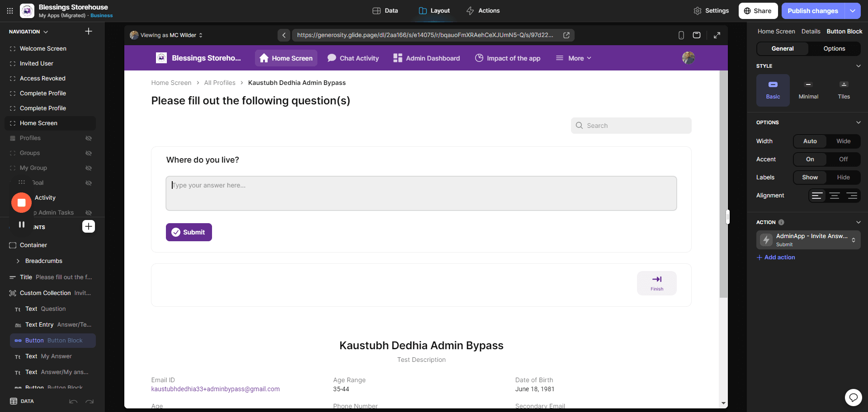Screen dimensions: 868x412
Task: Click the undo arrow icon
Action: (x=73, y=401)
